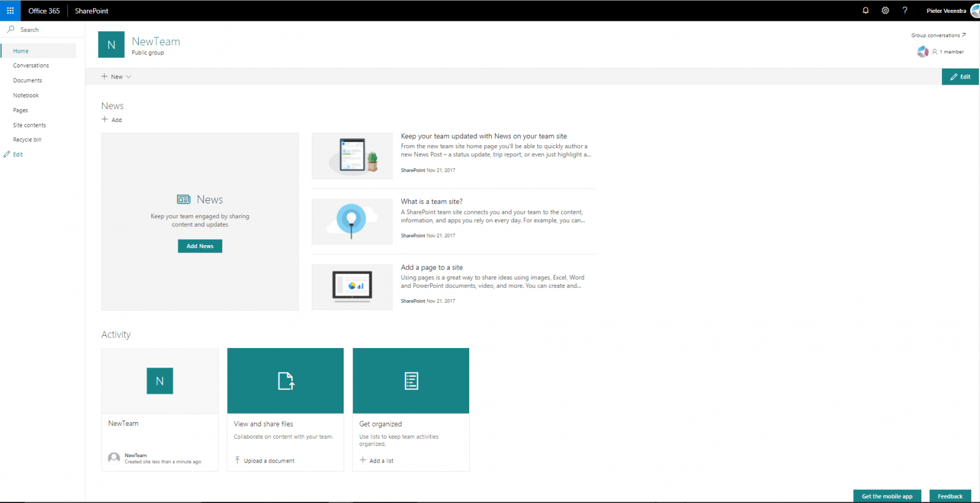
Task: Open the notifications bell
Action: (x=865, y=10)
